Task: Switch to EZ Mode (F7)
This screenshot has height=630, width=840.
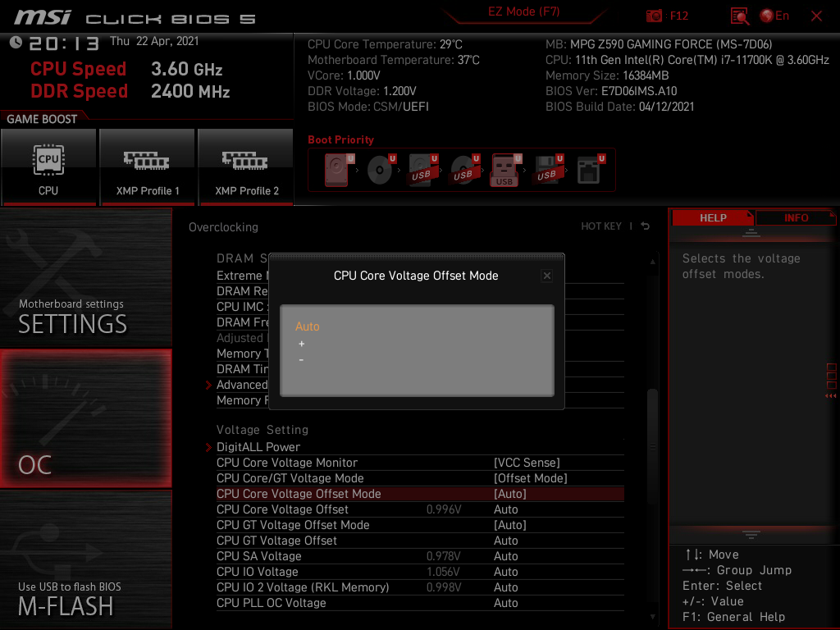Action: click(x=523, y=11)
